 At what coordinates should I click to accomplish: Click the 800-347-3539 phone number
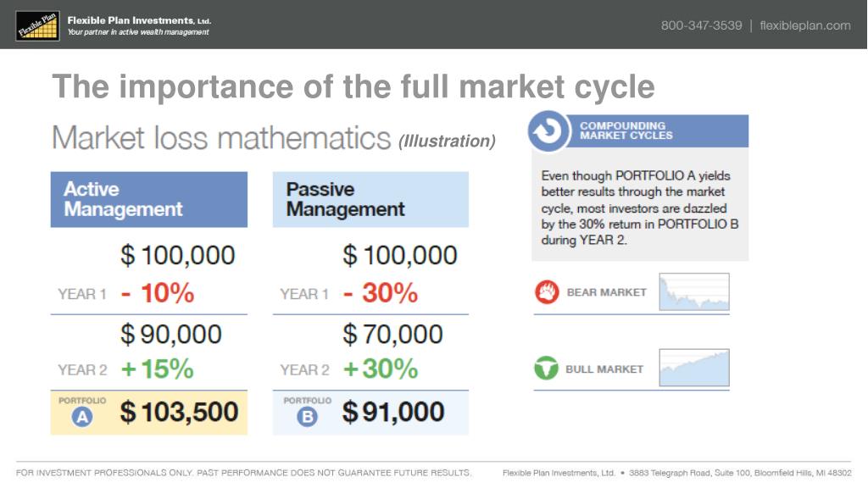[701, 25]
